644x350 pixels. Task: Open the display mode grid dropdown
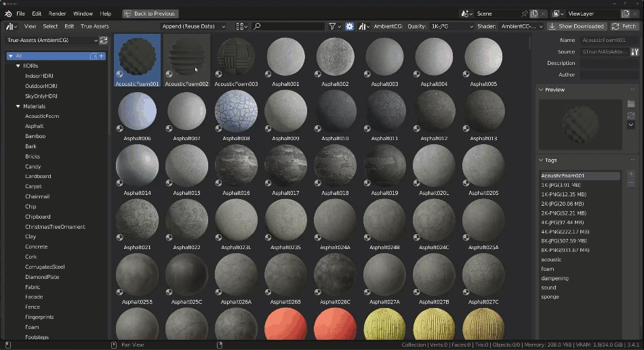241,26
